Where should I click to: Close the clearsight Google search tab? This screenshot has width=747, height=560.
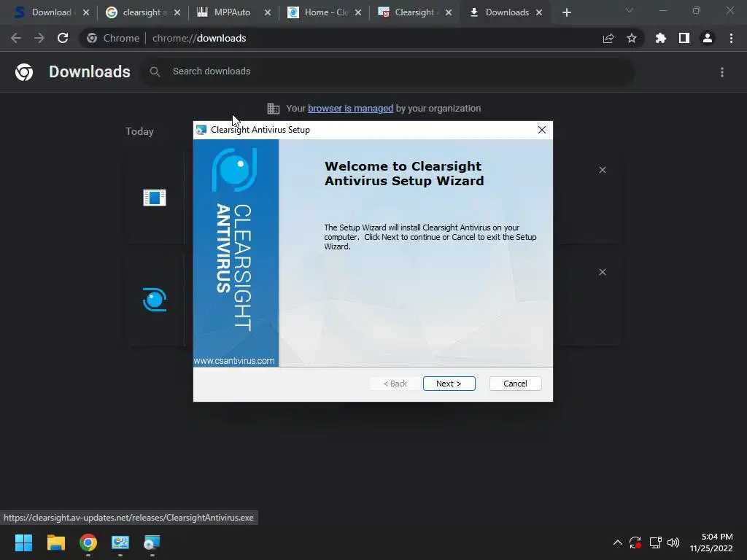tap(177, 12)
